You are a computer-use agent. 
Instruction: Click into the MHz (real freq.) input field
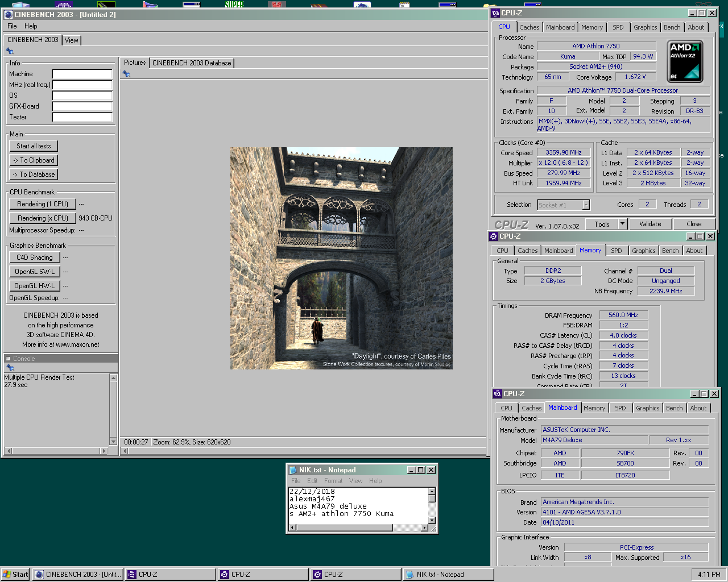click(82, 85)
